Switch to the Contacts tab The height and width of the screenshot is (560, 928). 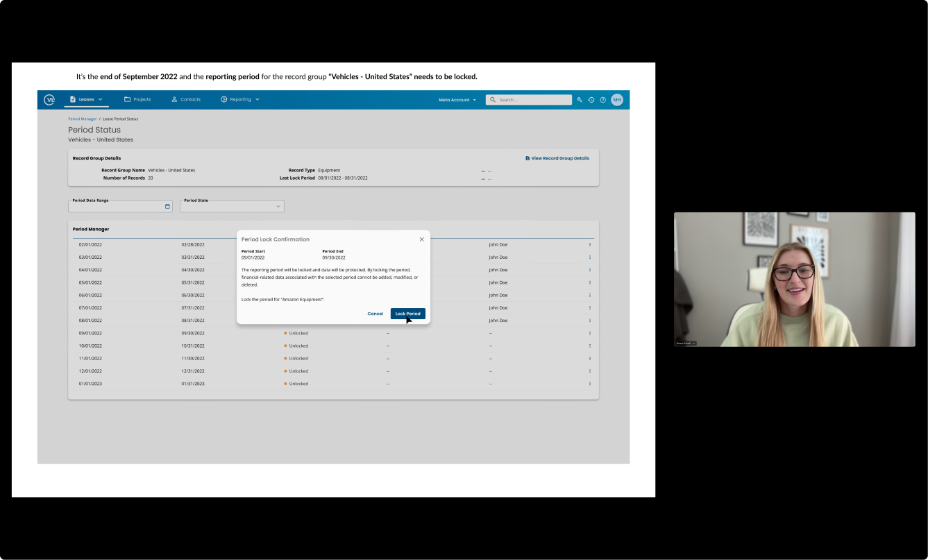(186, 100)
